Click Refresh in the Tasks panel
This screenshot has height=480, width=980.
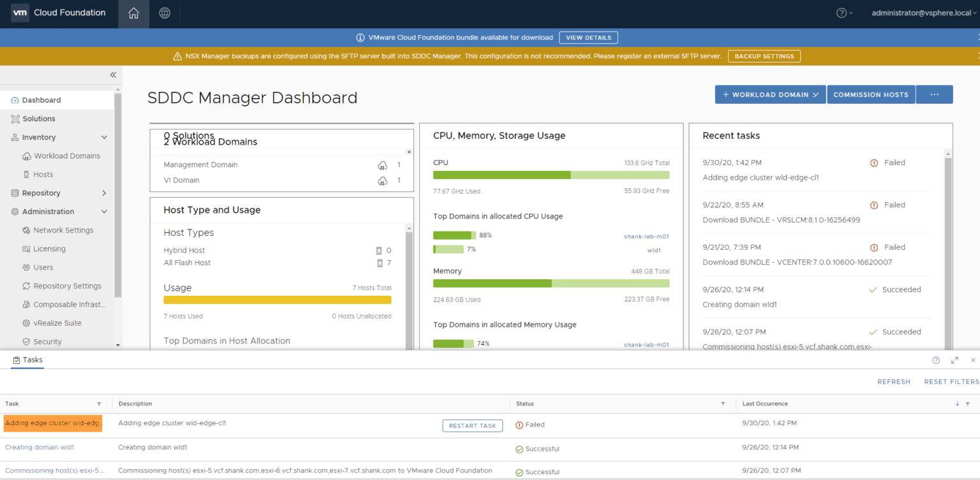click(894, 382)
